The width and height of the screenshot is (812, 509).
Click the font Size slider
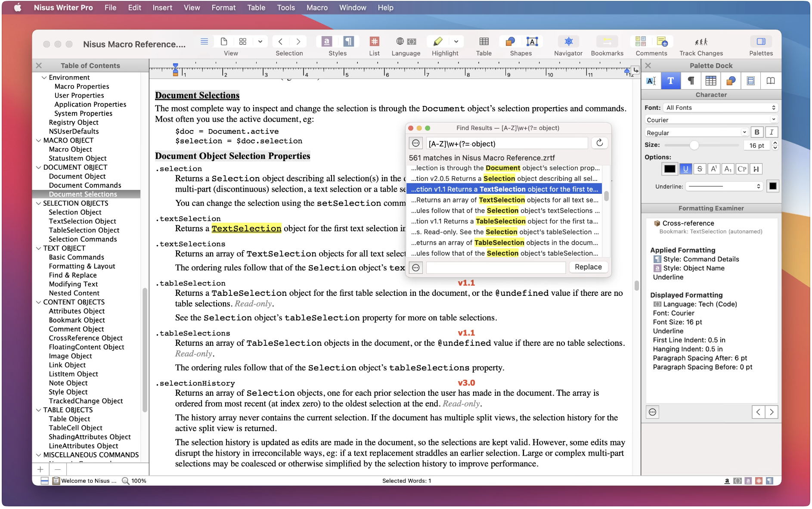694,146
